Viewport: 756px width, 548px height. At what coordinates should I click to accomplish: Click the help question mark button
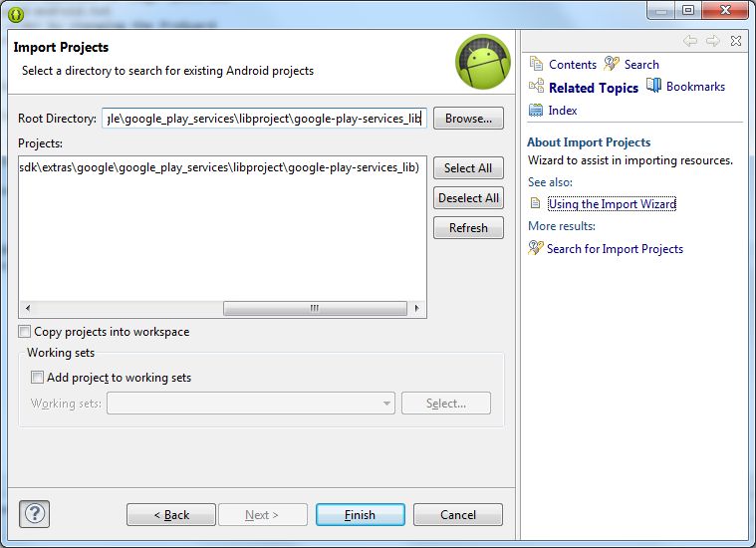(35, 514)
